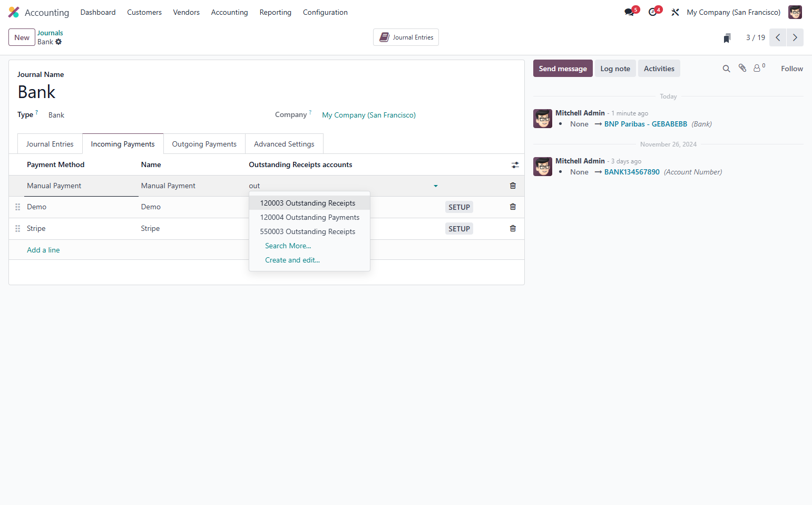Click the New button
This screenshot has width=812, height=505.
pos(22,37)
